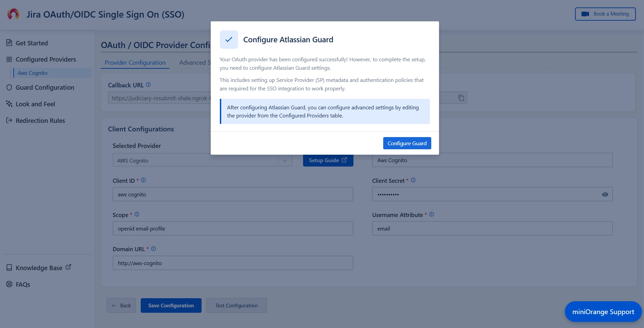Screen dimensions: 644x328
Task: Click Username Attribute info icon
Action: pos(432,214)
